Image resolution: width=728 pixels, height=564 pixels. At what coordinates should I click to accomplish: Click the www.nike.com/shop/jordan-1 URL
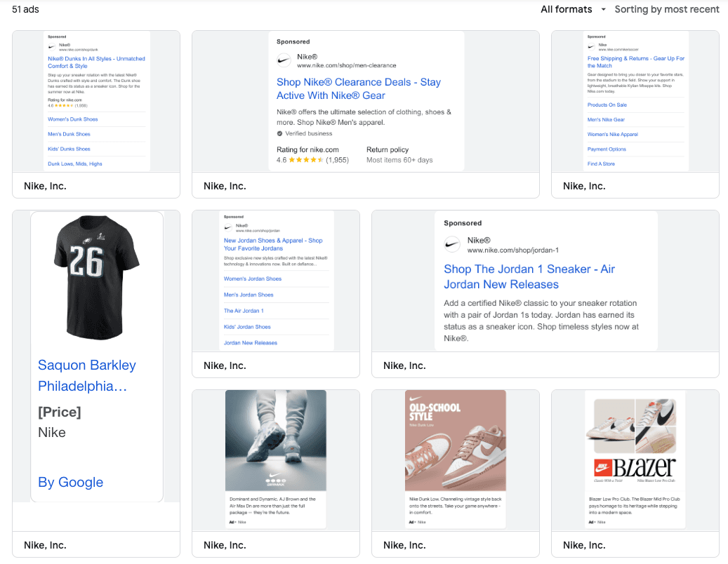tap(512, 250)
